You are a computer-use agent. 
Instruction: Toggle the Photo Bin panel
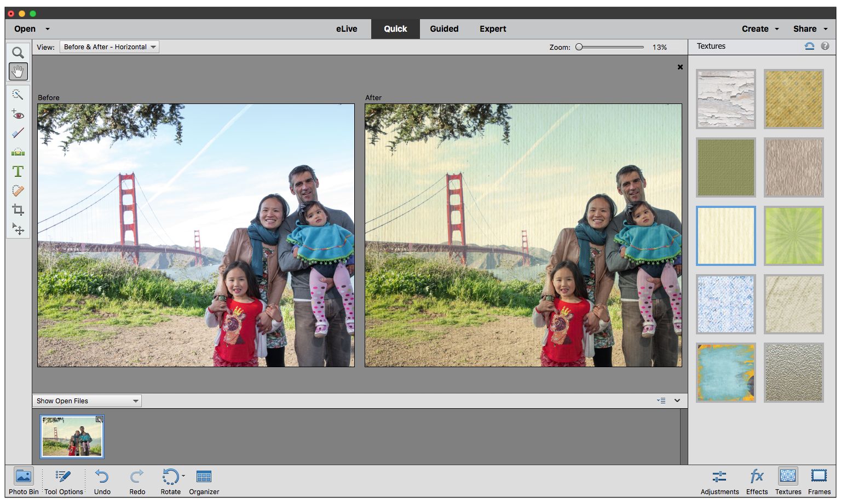tap(24, 477)
